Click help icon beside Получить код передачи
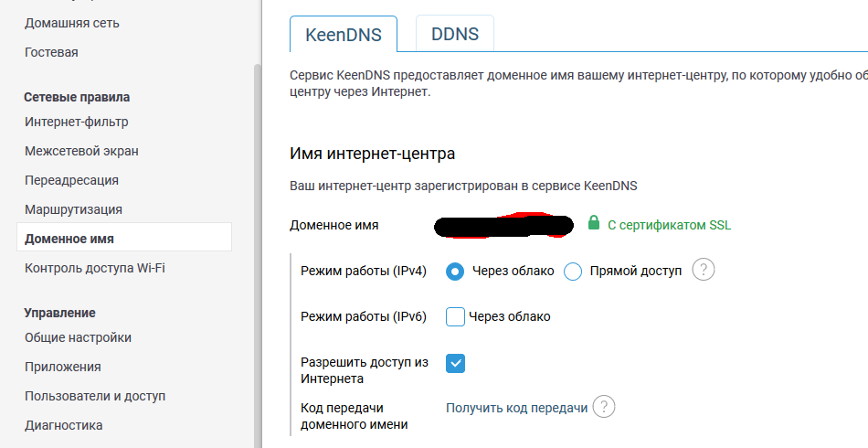 click(604, 408)
